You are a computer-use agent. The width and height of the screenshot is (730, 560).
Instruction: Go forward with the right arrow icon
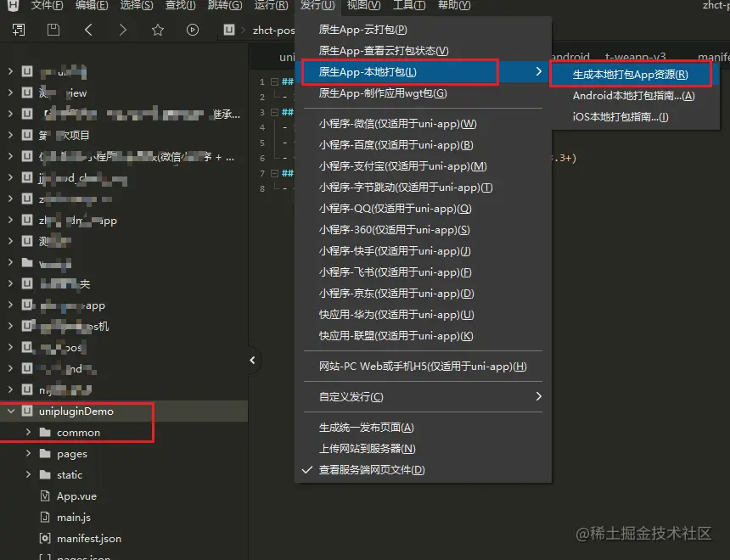[123, 30]
